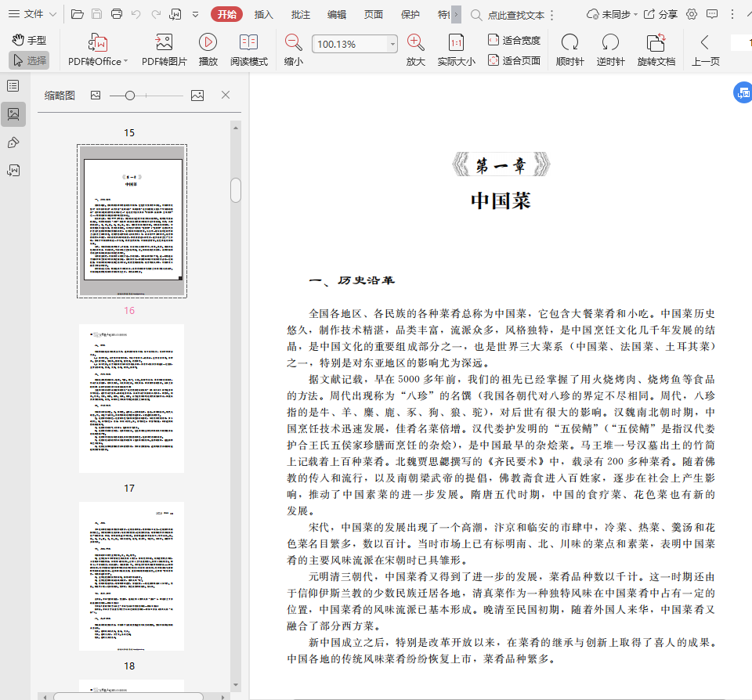Image resolution: width=752 pixels, height=700 pixels.
Task: Rotate view 逆时针 counterclockwise
Action: pos(610,49)
